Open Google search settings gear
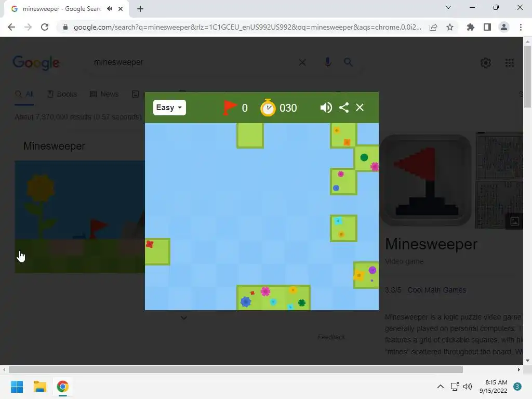Screen dimensions: 532x399 tap(486, 63)
